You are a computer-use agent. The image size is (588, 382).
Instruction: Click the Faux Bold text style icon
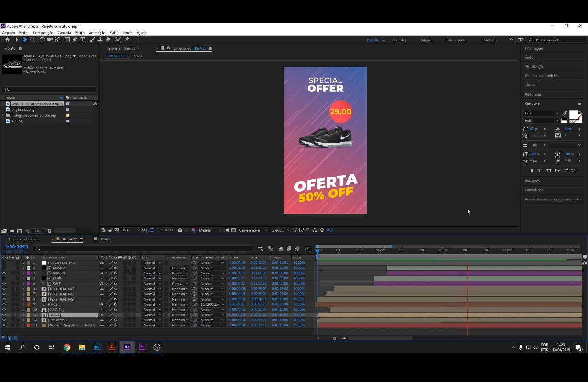point(532,171)
